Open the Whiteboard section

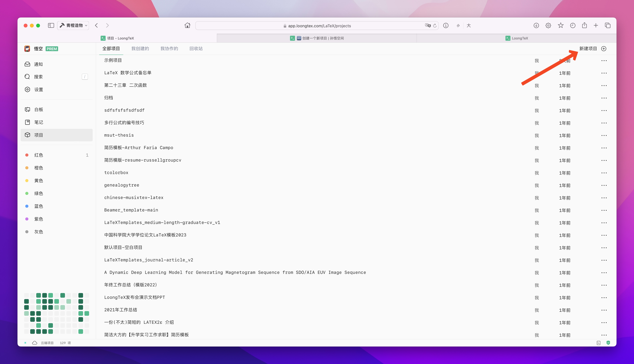pos(39,109)
